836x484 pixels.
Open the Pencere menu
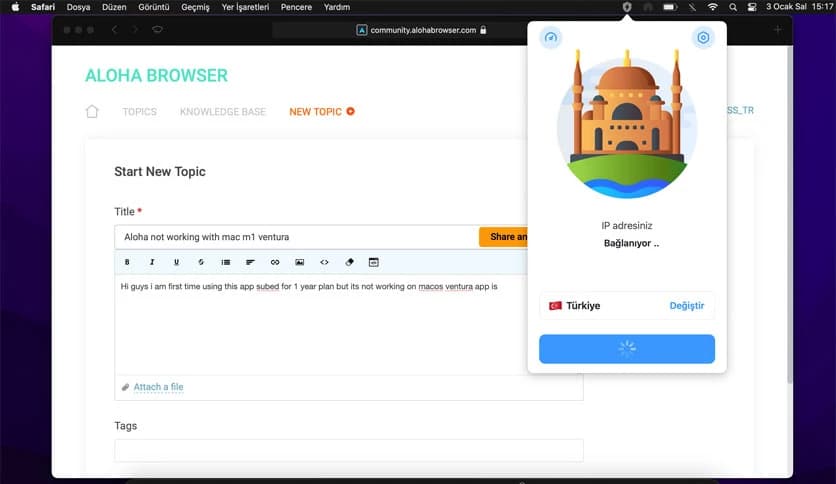(296, 7)
